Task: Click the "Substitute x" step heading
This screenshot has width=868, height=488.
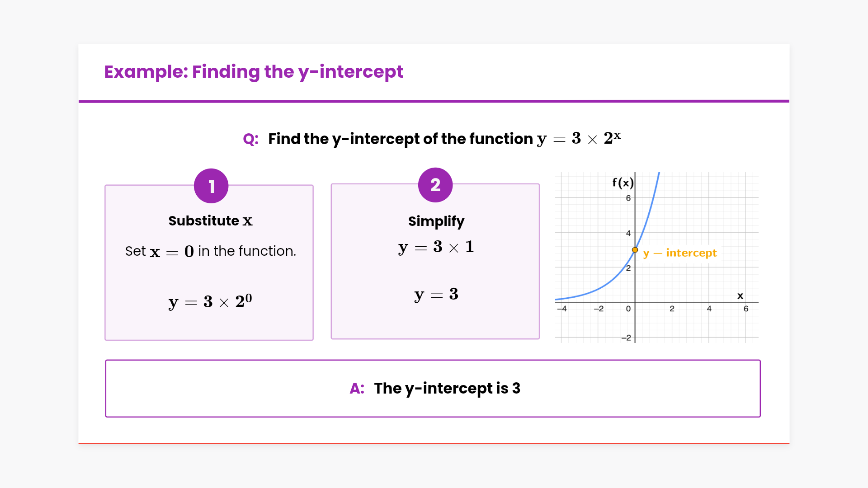Action: click(210, 221)
